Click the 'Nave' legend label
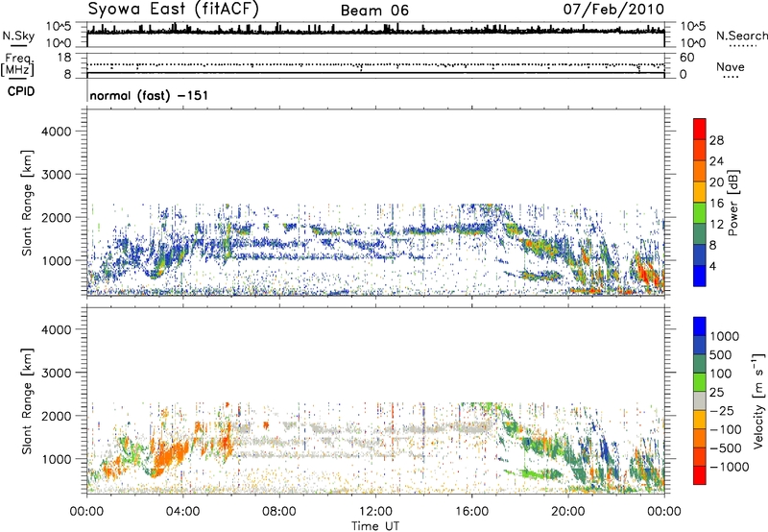This screenshot has width=768, height=532. [730, 66]
